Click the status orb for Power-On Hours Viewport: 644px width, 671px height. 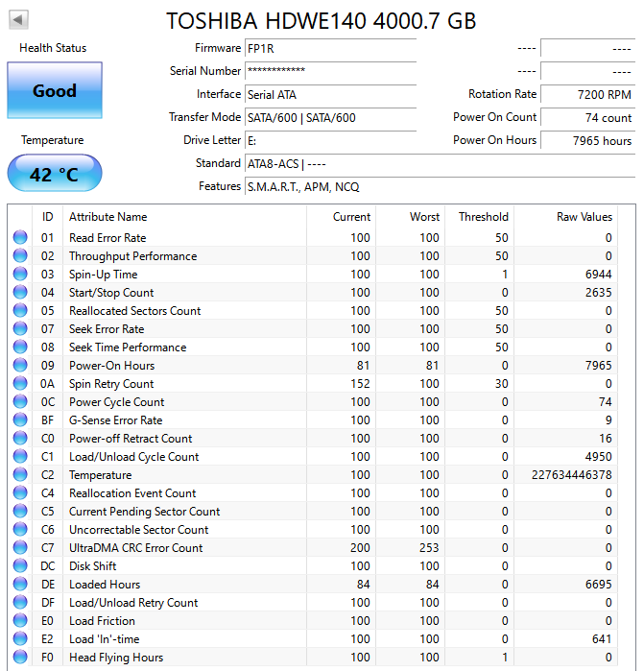pyautogui.click(x=20, y=365)
